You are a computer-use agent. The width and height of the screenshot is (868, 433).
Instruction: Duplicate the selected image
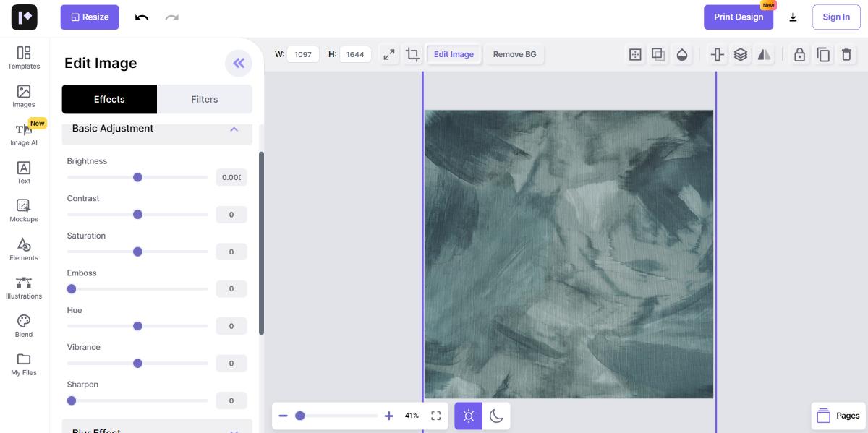(x=823, y=54)
